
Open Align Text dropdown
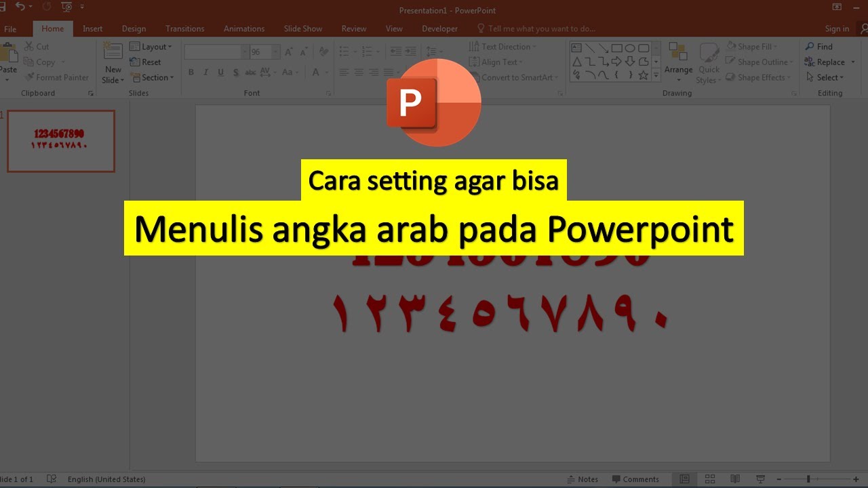tap(496, 62)
